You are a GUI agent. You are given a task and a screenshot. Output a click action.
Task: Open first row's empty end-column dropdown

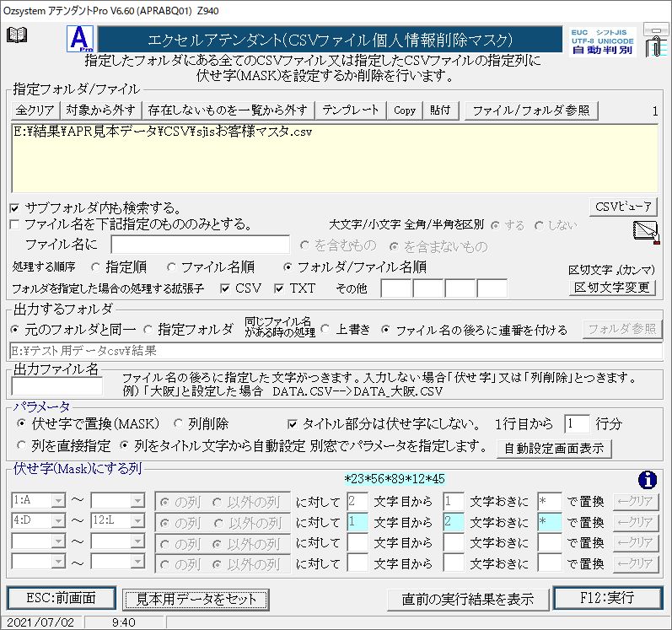(x=137, y=501)
